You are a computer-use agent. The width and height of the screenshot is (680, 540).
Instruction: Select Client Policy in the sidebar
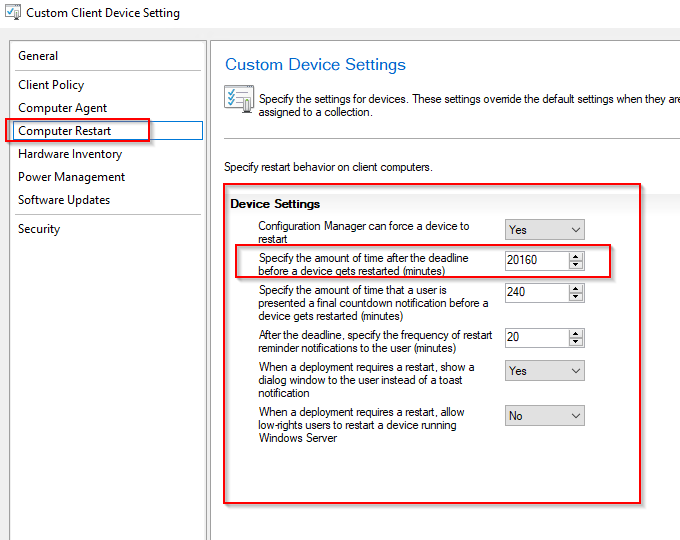[x=51, y=85]
